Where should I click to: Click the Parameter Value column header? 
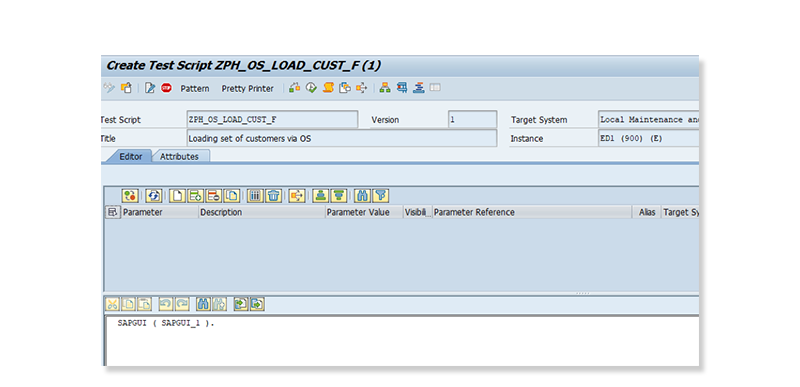tap(364, 212)
